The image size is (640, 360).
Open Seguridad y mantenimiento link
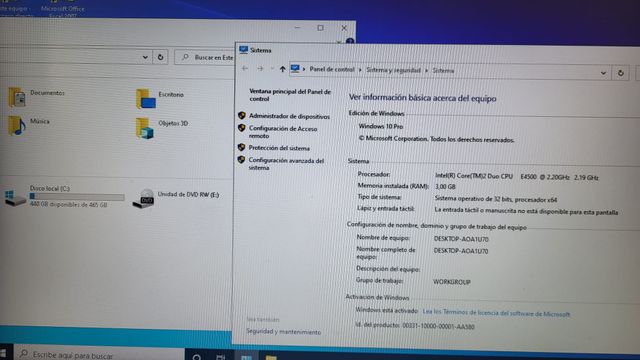pyautogui.click(x=283, y=332)
